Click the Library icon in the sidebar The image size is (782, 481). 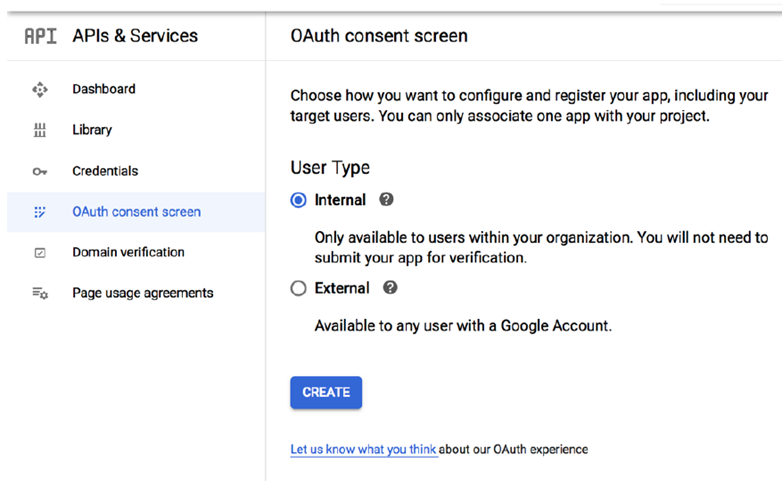(40, 130)
